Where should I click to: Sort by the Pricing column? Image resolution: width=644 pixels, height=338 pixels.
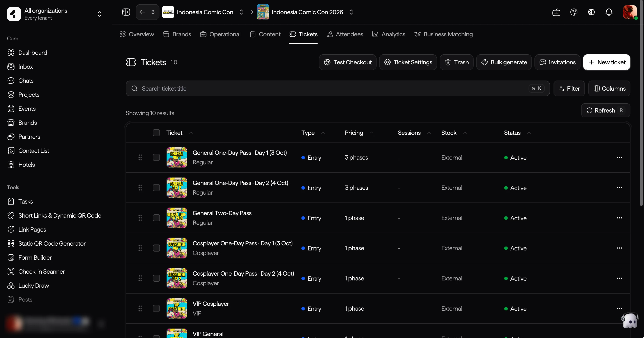(359, 133)
